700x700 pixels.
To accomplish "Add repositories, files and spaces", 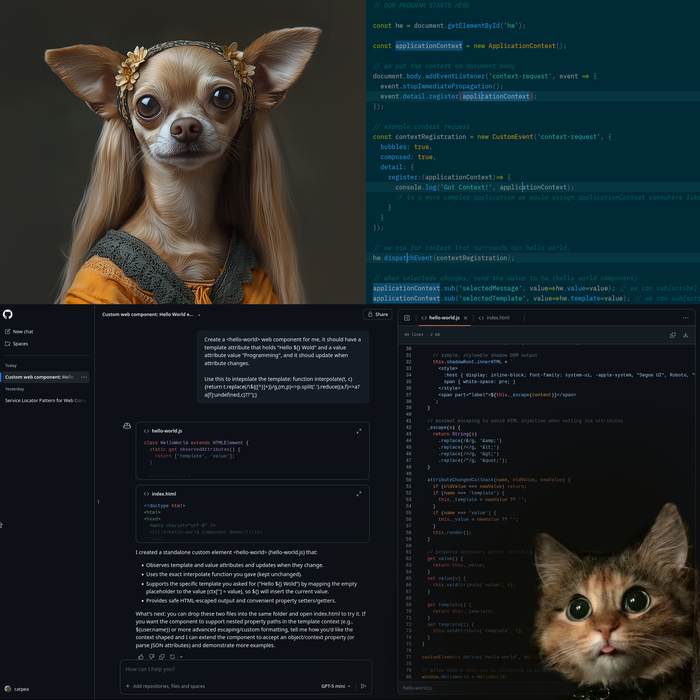I will coord(165,686).
